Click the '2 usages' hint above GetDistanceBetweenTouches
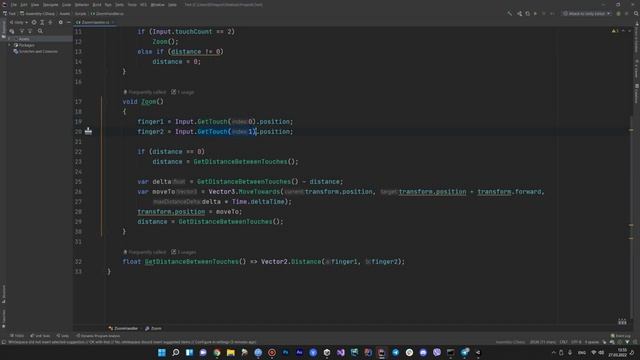The width and height of the screenshot is (640, 360). pos(184,252)
